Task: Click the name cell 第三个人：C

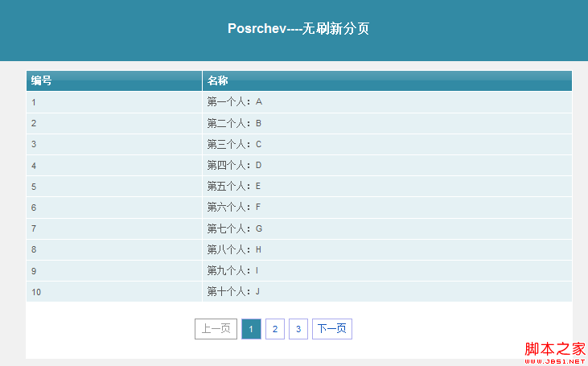Action: (235, 144)
